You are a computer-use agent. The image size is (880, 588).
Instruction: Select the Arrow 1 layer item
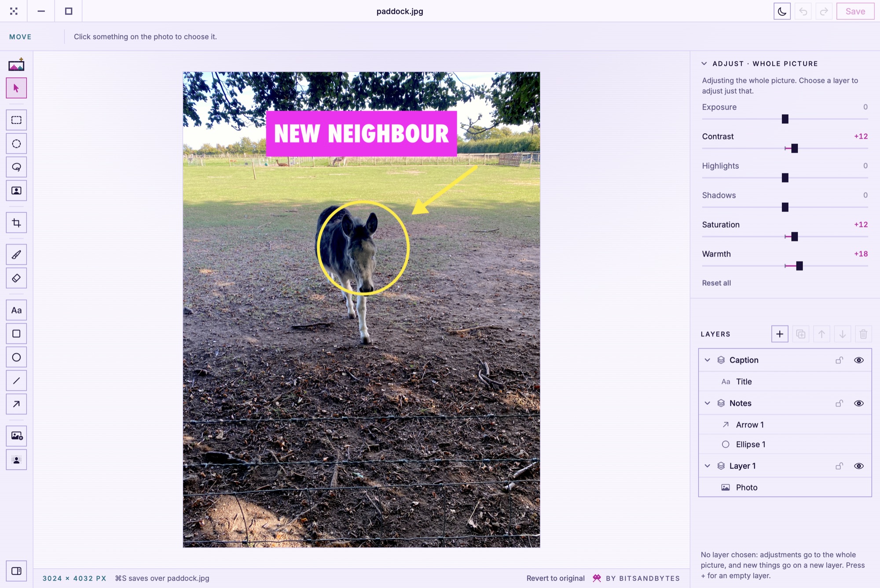785,425
